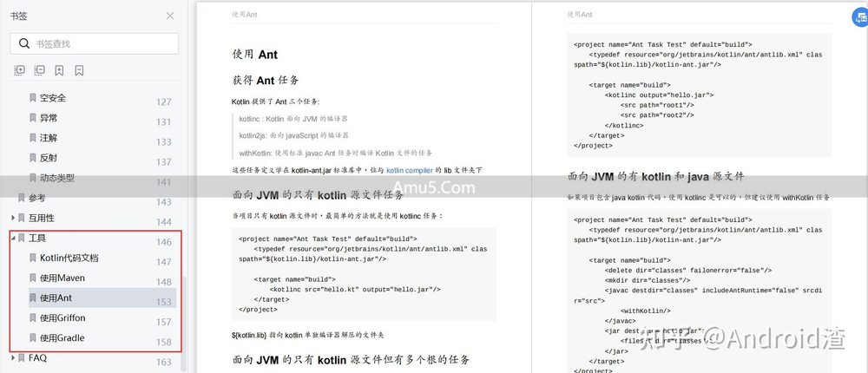Open the 注解 bookmark
This screenshot has width=868, height=373.
(48, 138)
